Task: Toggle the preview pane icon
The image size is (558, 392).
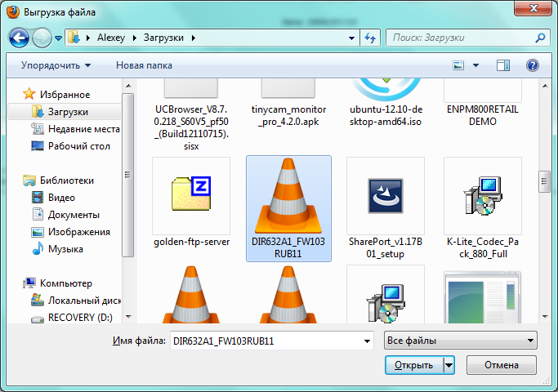Action: pos(502,65)
